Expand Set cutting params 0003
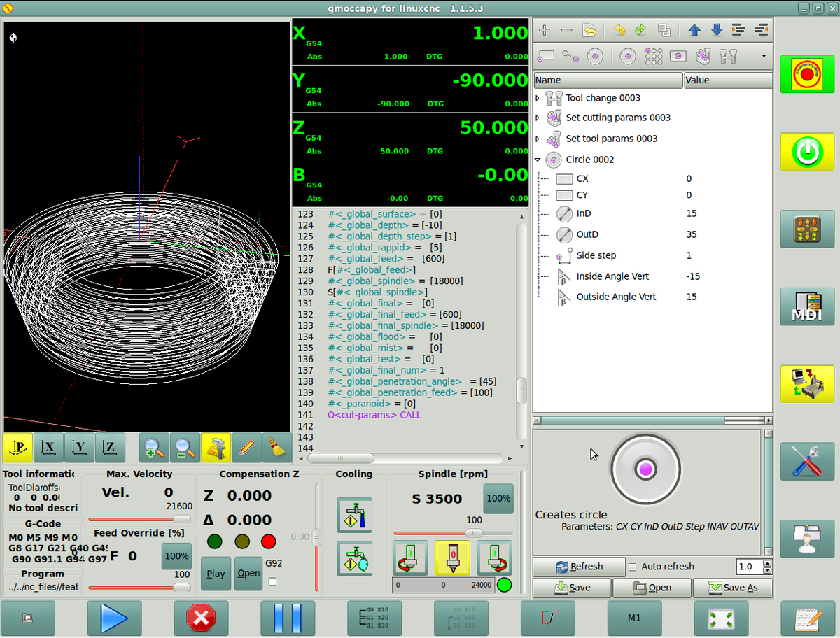The height and width of the screenshot is (638, 840). [538, 118]
